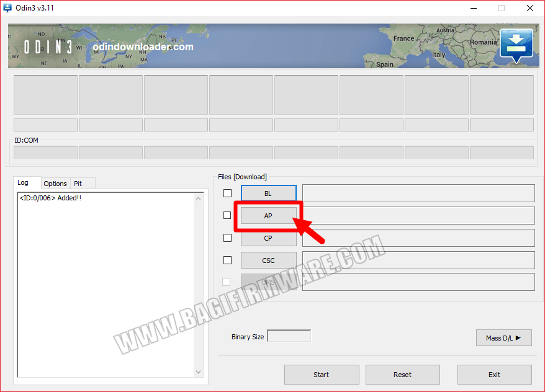Click the log scrollbar up arrow
Screen dimensions: 545x392
pyautogui.click(x=198, y=198)
